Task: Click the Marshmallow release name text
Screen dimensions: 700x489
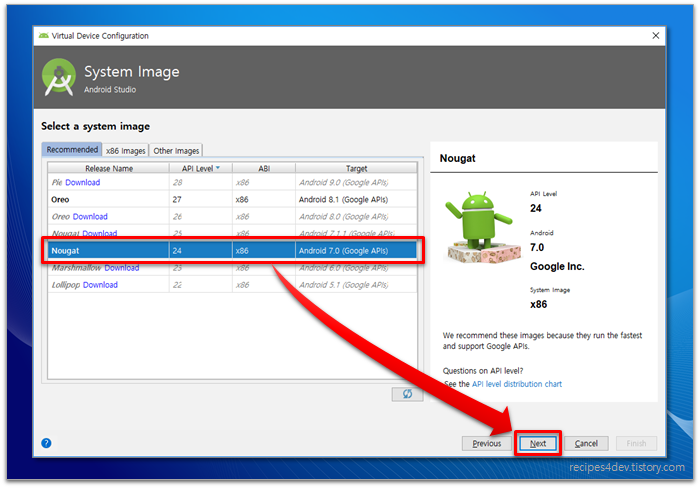Action: coord(76,267)
